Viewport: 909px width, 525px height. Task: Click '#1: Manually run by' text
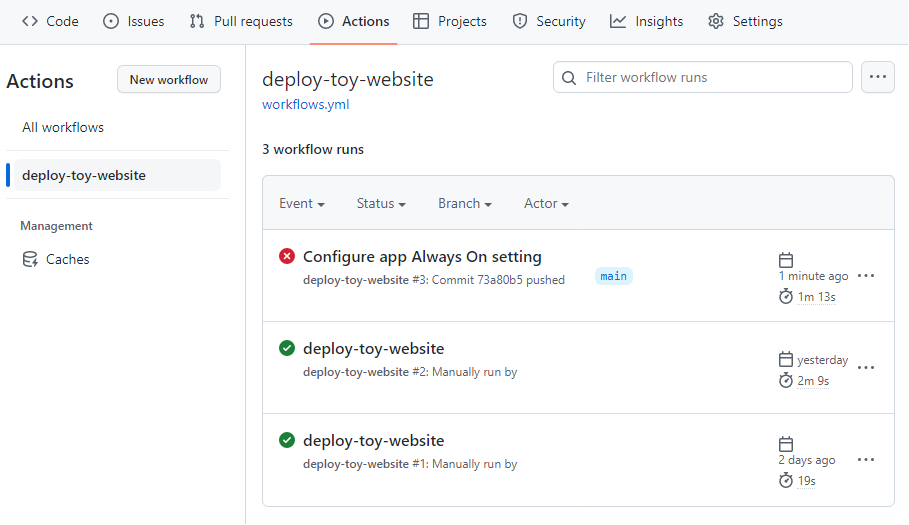[464, 464]
